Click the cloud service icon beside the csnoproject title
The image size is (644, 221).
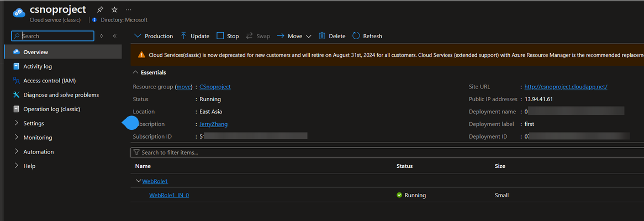pyautogui.click(x=19, y=13)
